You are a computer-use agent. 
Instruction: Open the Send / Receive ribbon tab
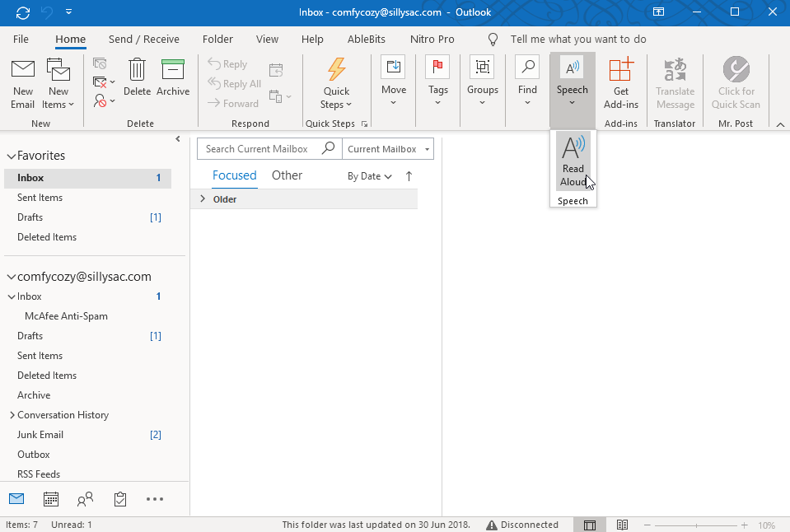144,39
